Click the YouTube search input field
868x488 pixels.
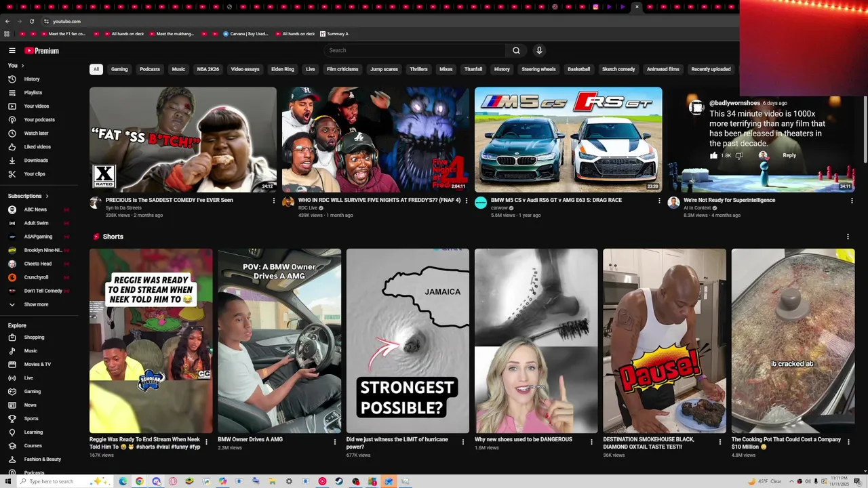pyautogui.click(x=414, y=50)
